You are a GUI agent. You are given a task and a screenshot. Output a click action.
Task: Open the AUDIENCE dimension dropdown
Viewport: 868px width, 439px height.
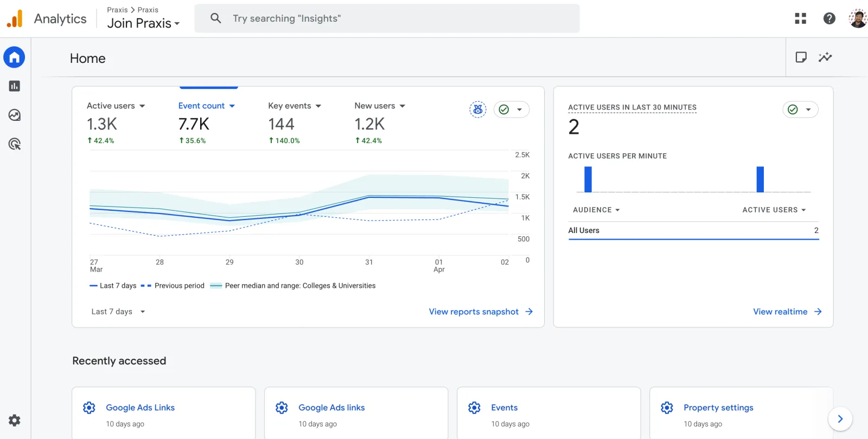[x=596, y=210]
